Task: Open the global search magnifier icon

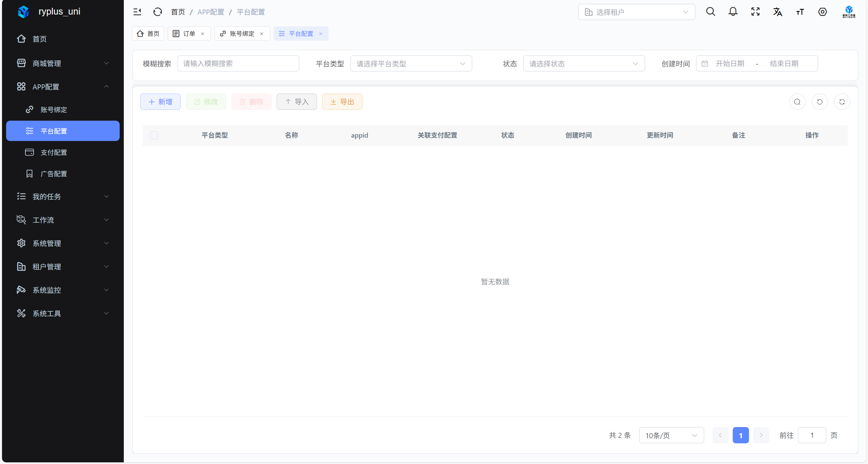Action: 710,12
